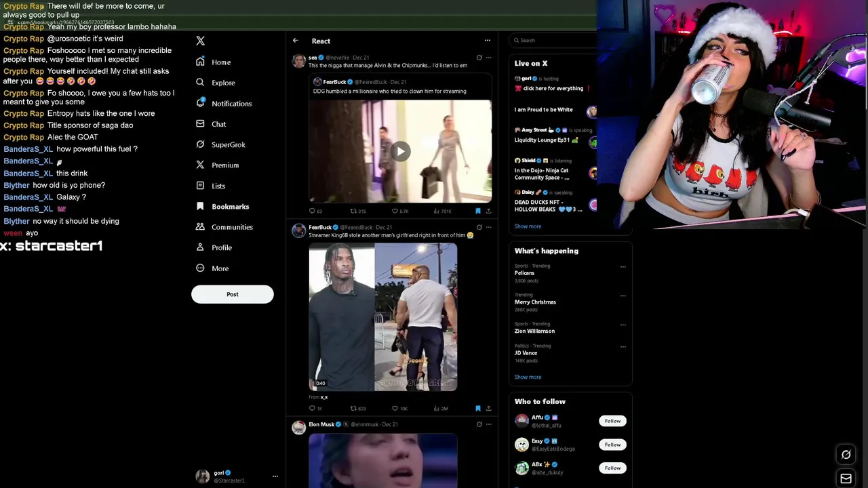Open Communities from the sidebar

(224, 227)
